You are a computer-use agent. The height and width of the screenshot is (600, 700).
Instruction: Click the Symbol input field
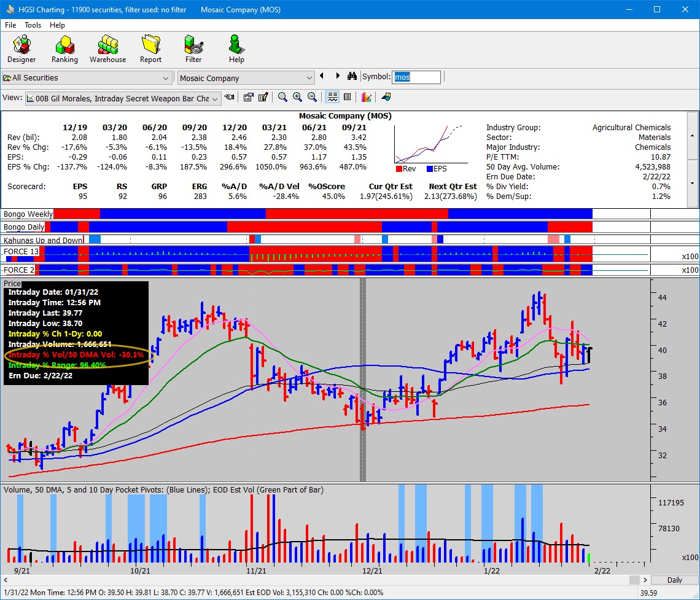coord(416,77)
